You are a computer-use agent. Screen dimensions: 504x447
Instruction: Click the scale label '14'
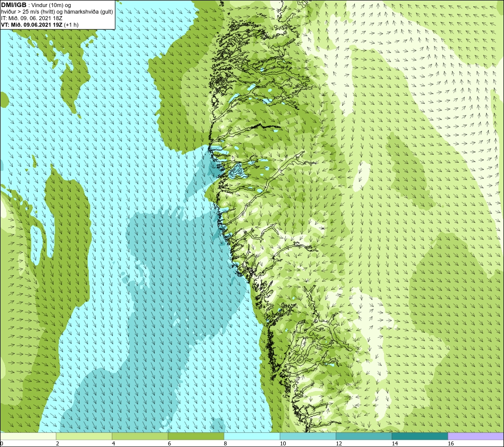[395, 443]
